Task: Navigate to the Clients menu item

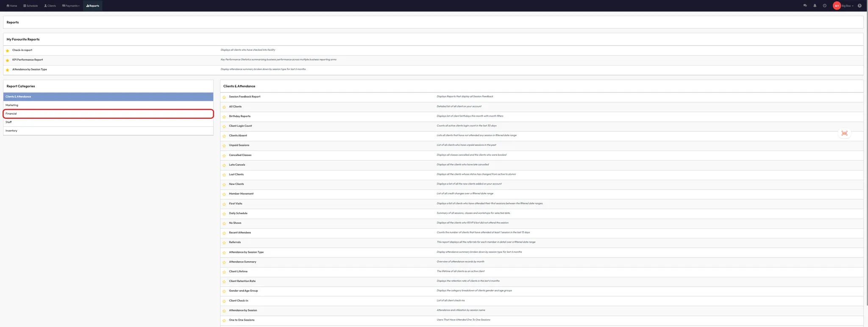Action: (50, 6)
